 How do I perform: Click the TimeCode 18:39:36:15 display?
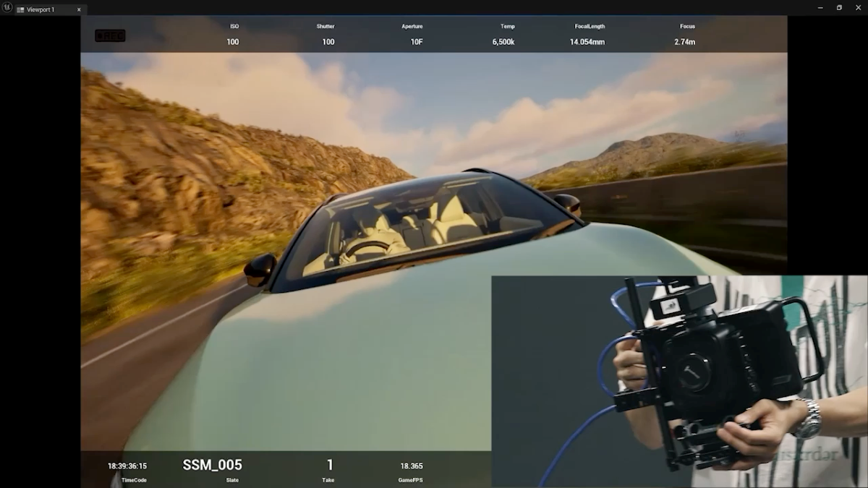click(127, 466)
